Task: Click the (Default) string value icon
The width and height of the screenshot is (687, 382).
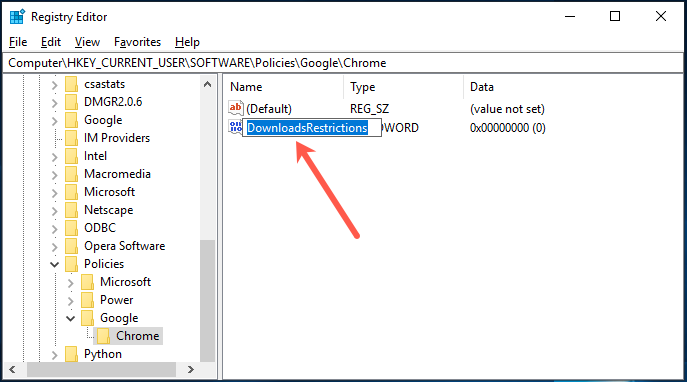Action: 236,108
